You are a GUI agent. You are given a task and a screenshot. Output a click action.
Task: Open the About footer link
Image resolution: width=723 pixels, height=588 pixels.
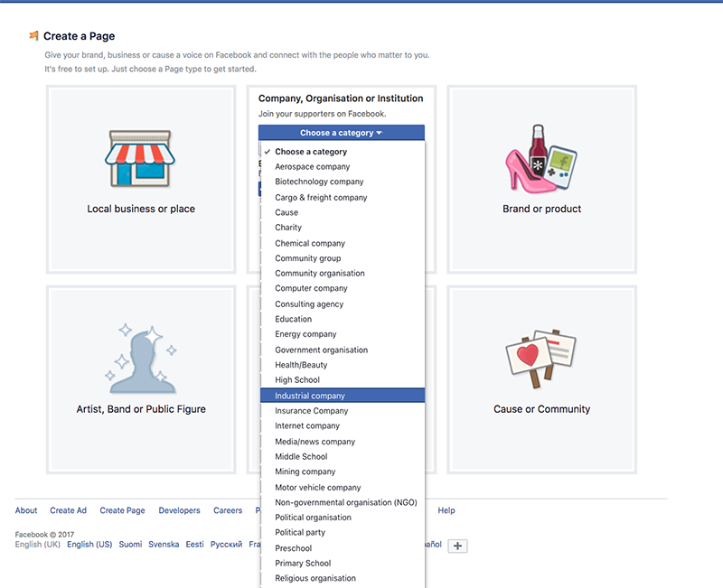pyautogui.click(x=26, y=510)
